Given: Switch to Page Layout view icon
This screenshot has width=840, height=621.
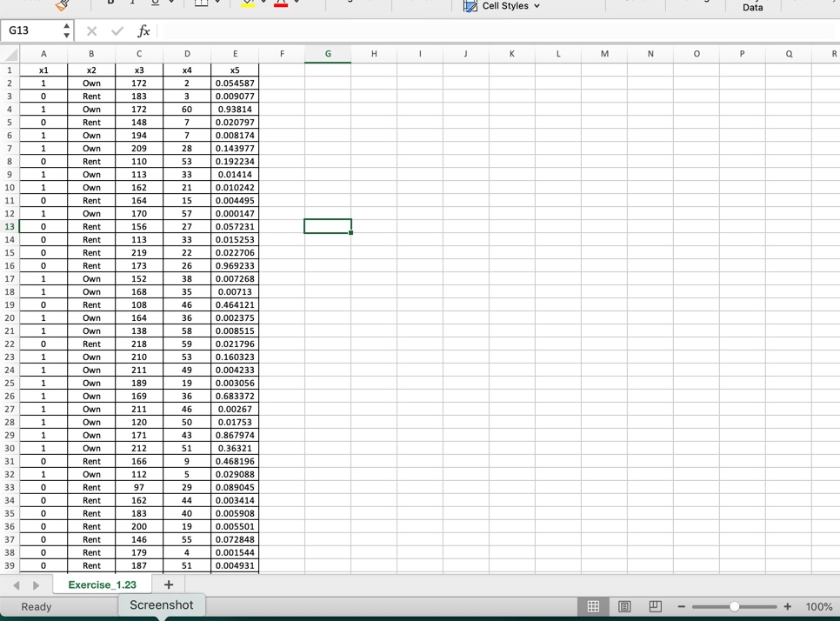Looking at the screenshot, I should pos(624,606).
